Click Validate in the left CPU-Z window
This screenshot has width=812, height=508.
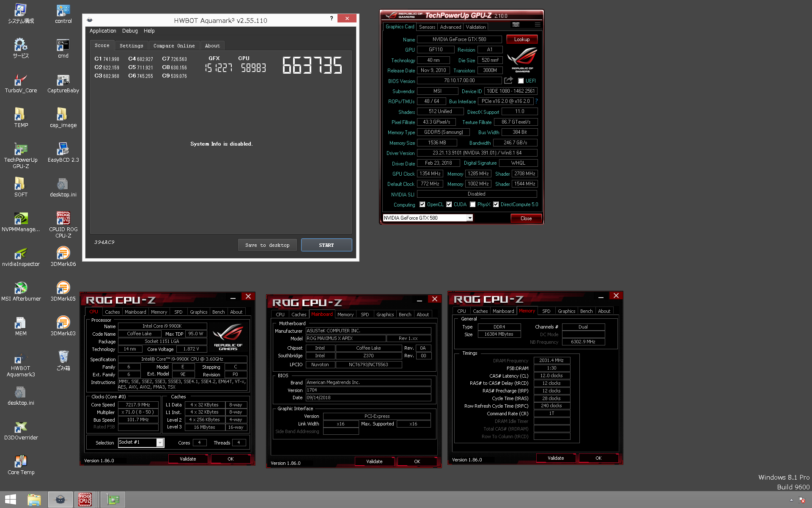(188, 459)
